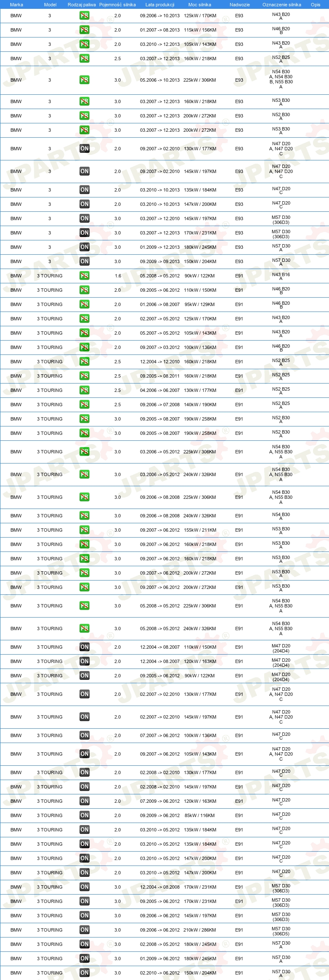Click the '09.2006 -> 10.2013' production years cell
329x980 pixels.
(160, 16)
